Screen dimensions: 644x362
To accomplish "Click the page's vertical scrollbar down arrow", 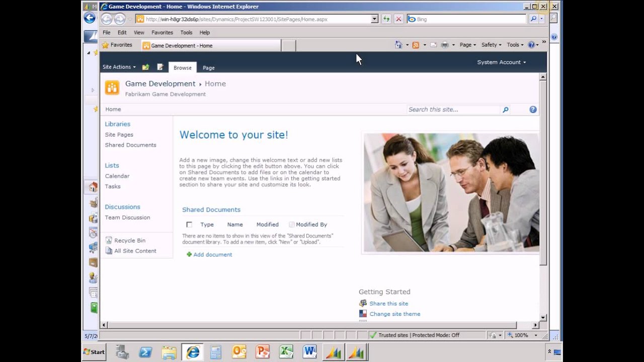I will click(543, 318).
